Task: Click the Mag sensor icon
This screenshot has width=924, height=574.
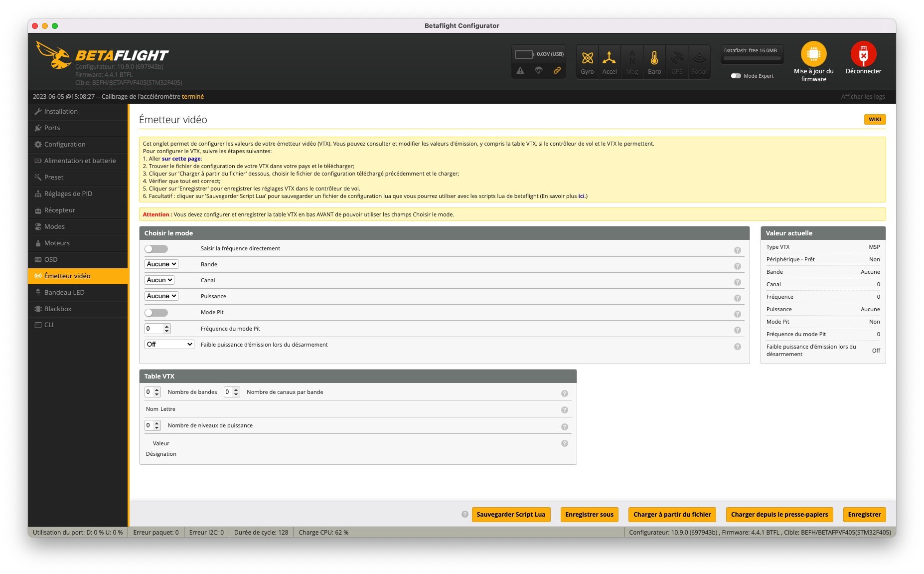Action: (x=632, y=58)
